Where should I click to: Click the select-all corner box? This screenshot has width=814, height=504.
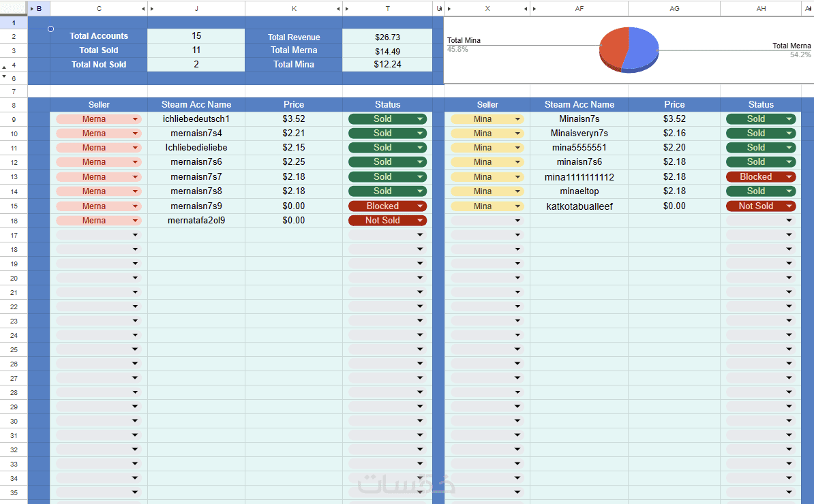tap(14, 9)
